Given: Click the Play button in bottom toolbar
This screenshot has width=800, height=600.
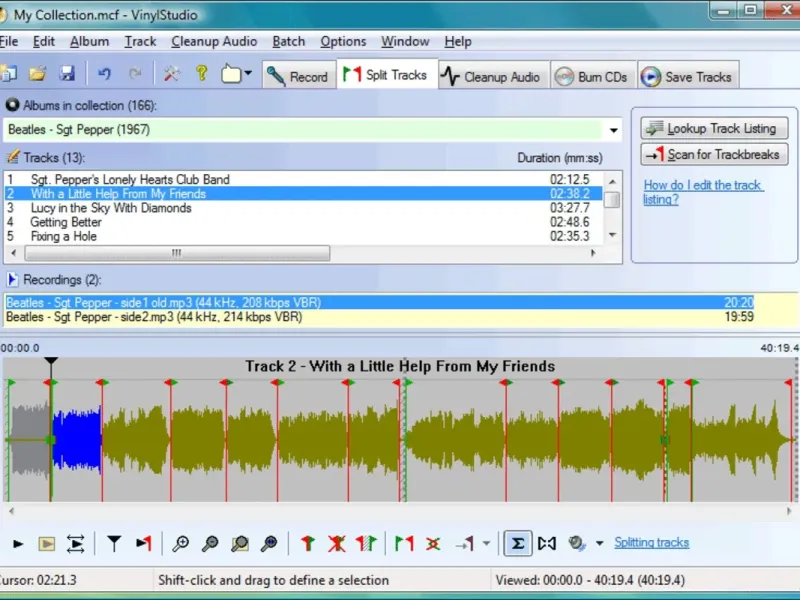Looking at the screenshot, I should coord(17,544).
